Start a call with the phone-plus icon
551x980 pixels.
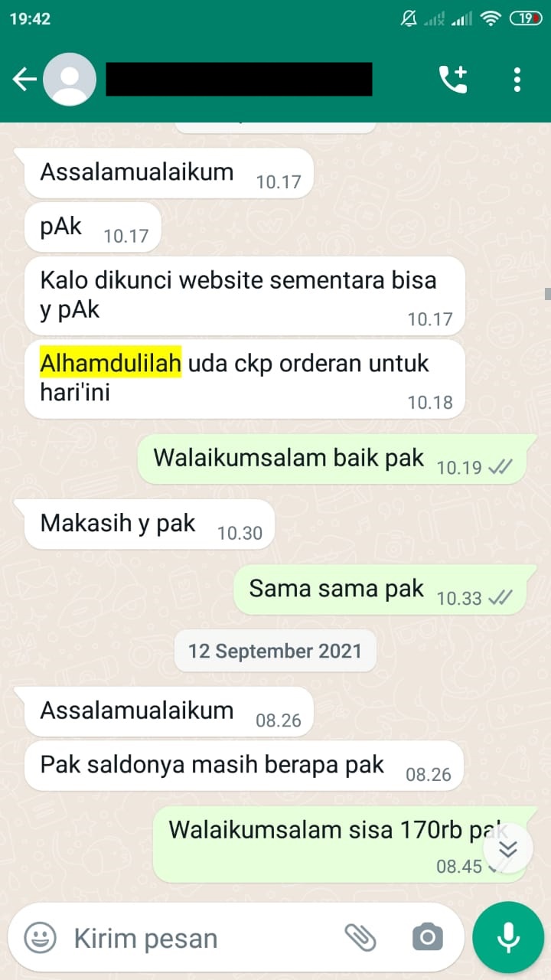(x=452, y=79)
